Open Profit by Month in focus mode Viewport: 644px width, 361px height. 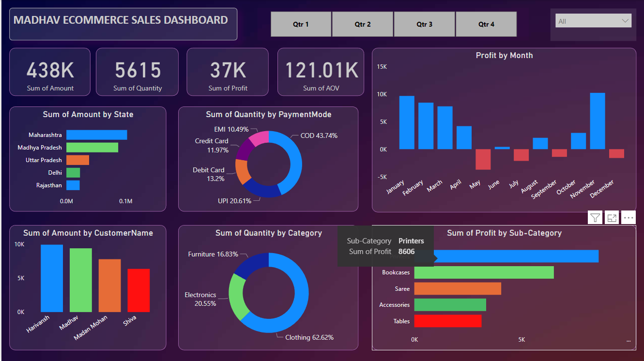[x=612, y=217]
